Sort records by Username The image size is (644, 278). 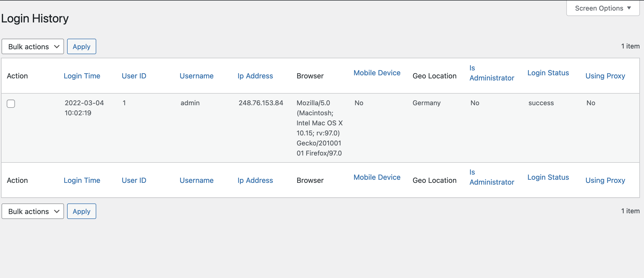click(x=196, y=76)
